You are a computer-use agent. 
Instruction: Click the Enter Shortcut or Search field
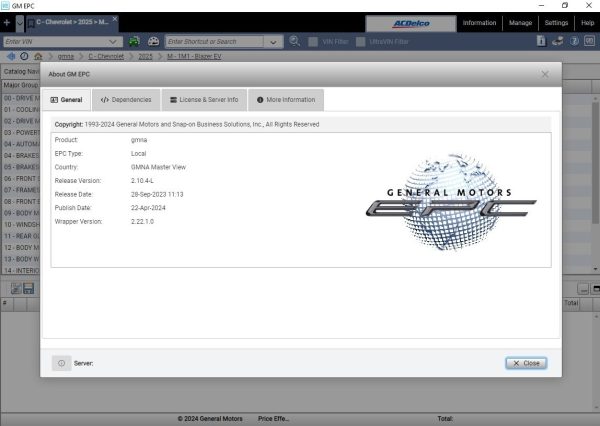coord(214,41)
